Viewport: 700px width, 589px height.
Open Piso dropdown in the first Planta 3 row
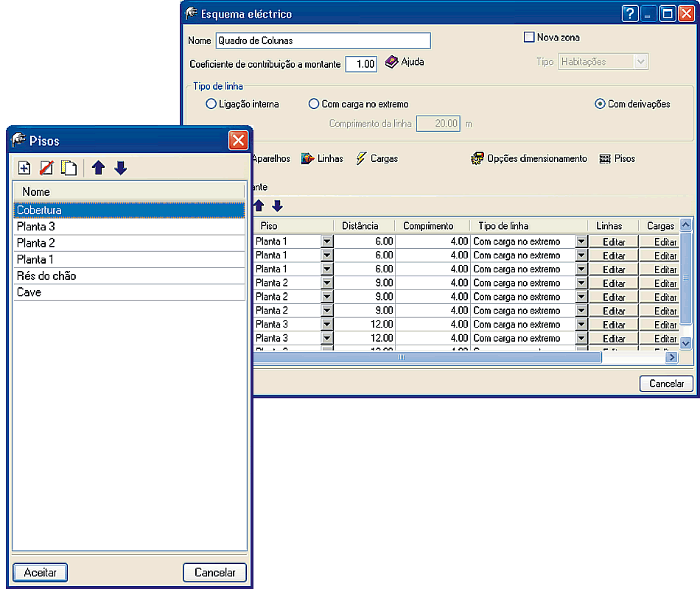pyautogui.click(x=327, y=325)
